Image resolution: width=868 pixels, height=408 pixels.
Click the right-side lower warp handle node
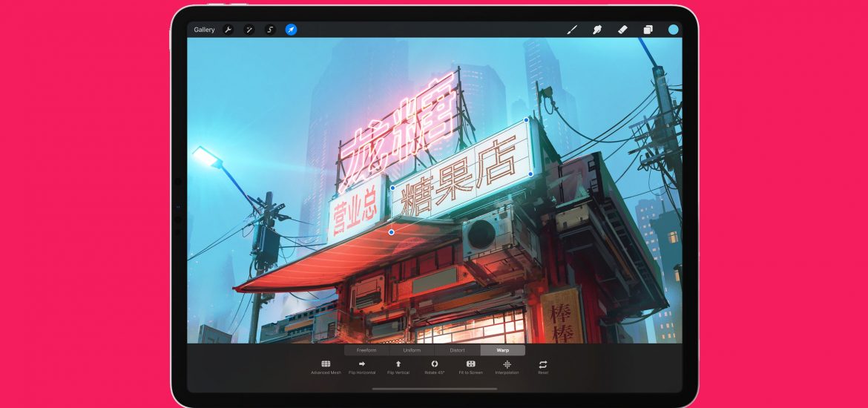pos(530,174)
